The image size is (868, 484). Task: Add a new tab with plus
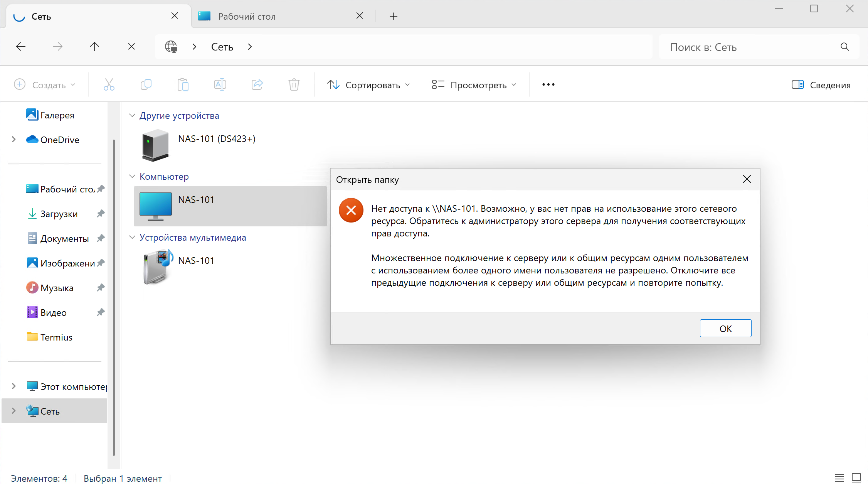click(393, 16)
